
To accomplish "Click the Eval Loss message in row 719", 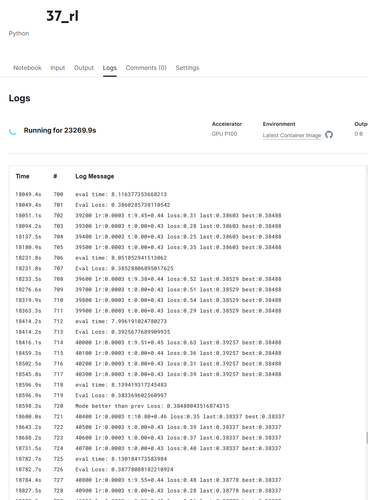I will (x=121, y=395).
